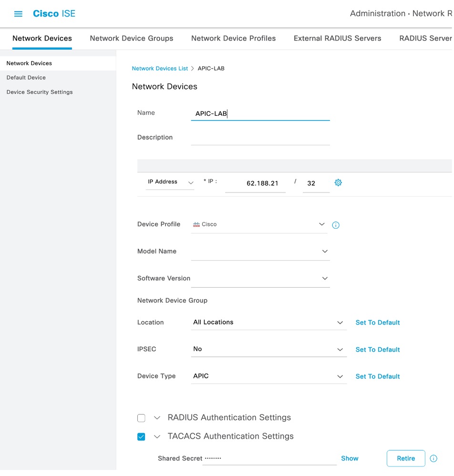
Task: Open the IPSEC dropdown
Action: (x=340, y=349)
